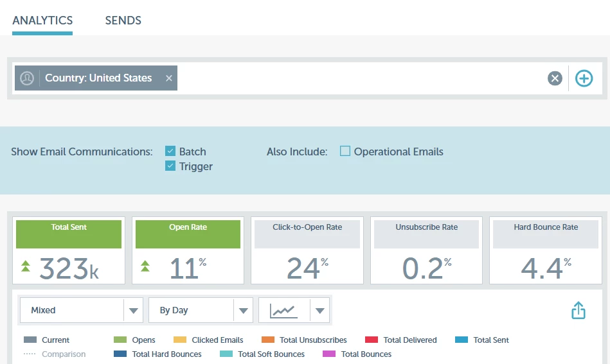Viewport: 610px width, 364px height.
Task: Click the line chart type icon
Action: [284, 310]
